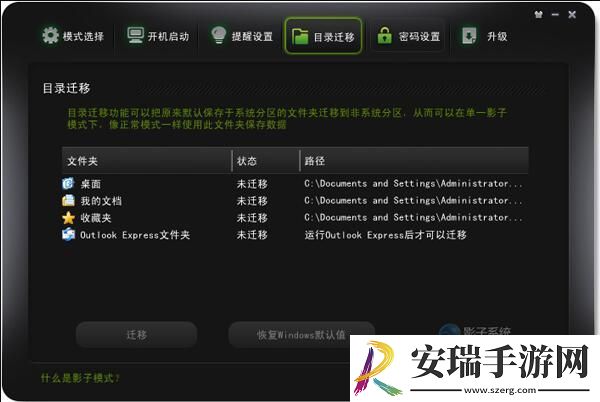The width and height of the screenshot is (600, 402).
Task: Click 未迁移 status for 我的文档
Action: point(252,201)
